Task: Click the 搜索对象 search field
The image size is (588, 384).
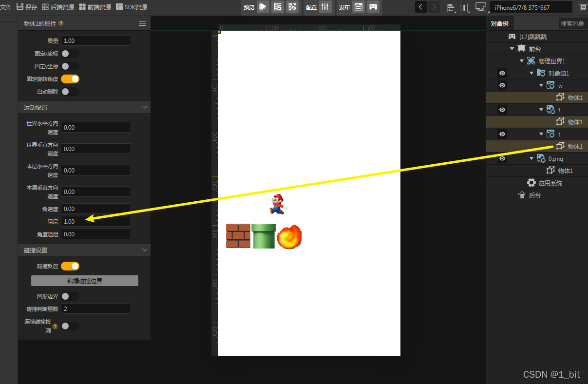Action: pos(572,23)
